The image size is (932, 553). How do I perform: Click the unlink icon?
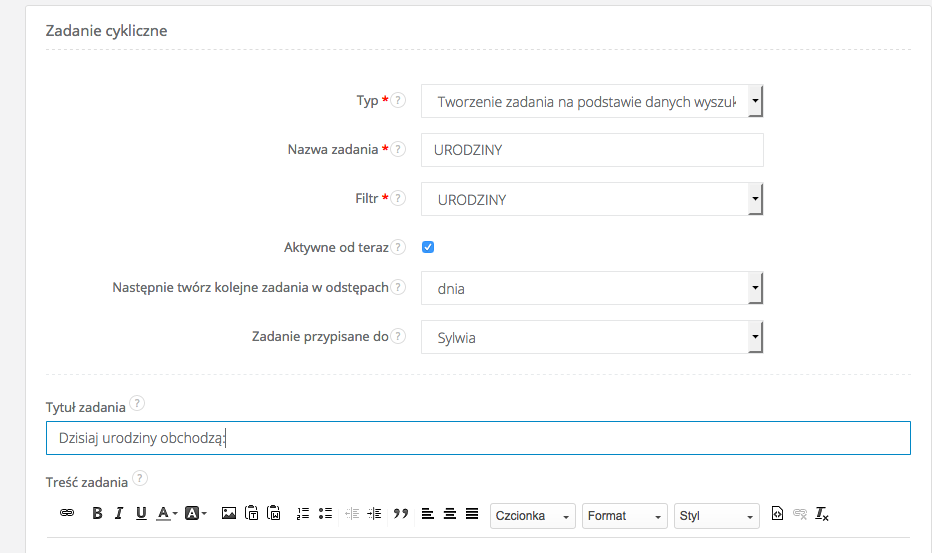coord(800,514)
